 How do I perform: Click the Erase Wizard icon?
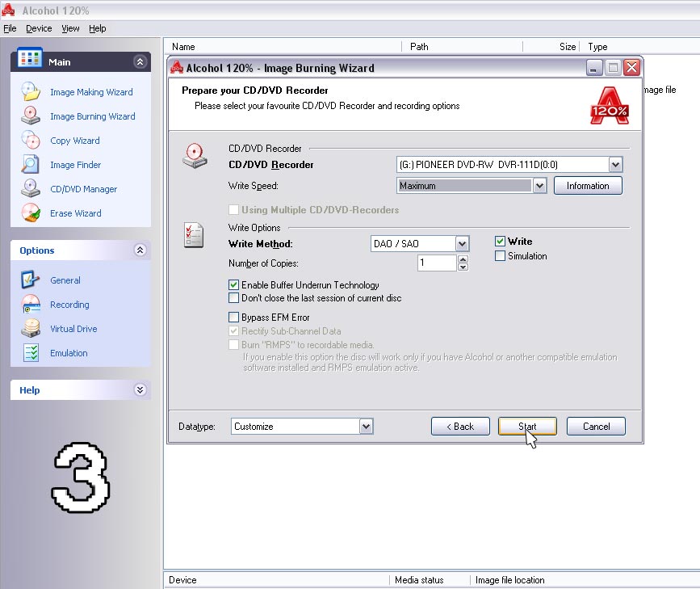pos(31,212)
